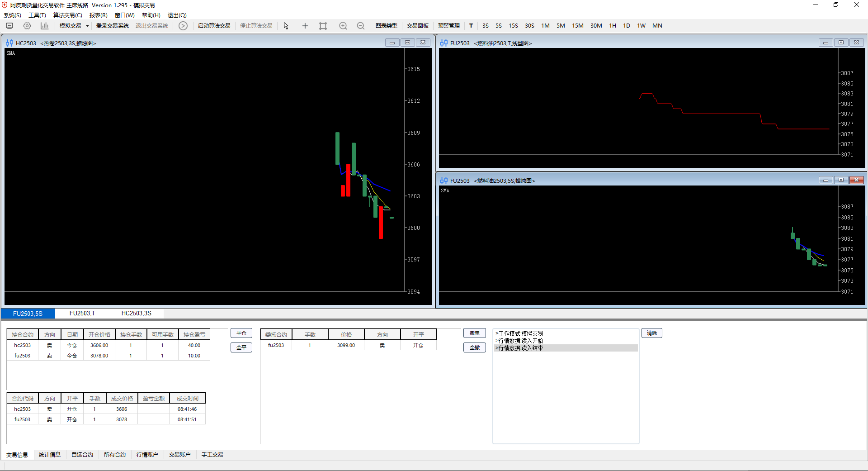
Task: Switch to the 统计信息 bottom tab
Action: pyautogui.click(x=50, y=455)
